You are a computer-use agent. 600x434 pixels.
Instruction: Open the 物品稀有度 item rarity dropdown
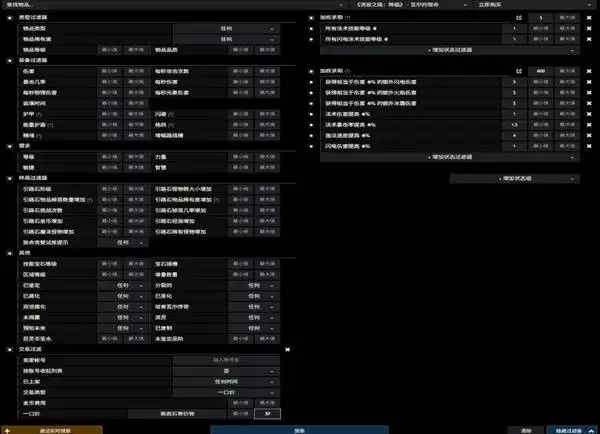(226, 39)
